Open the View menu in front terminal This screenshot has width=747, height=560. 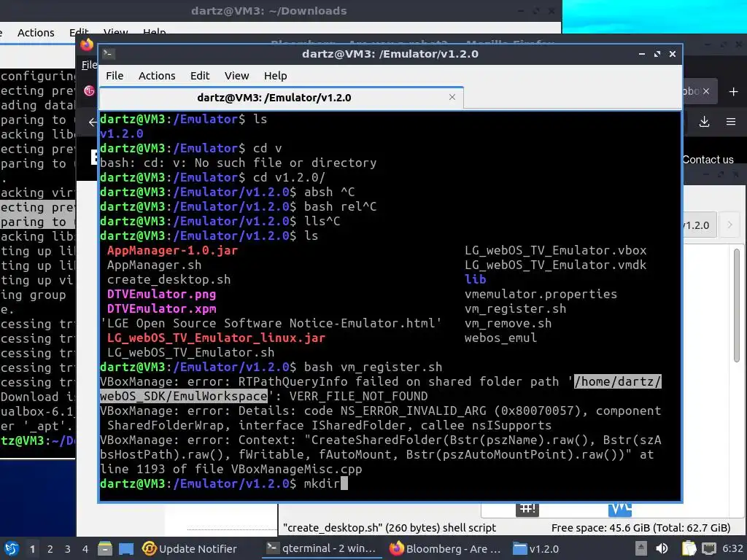click(x=237, y=76)
